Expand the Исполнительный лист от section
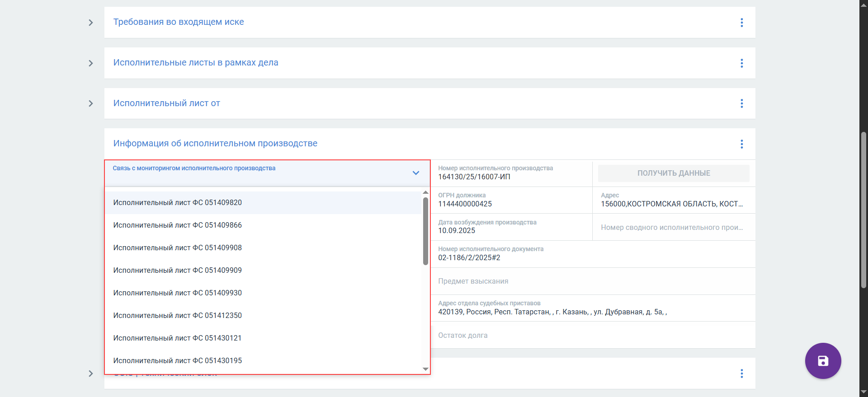 tap(91, 103)
